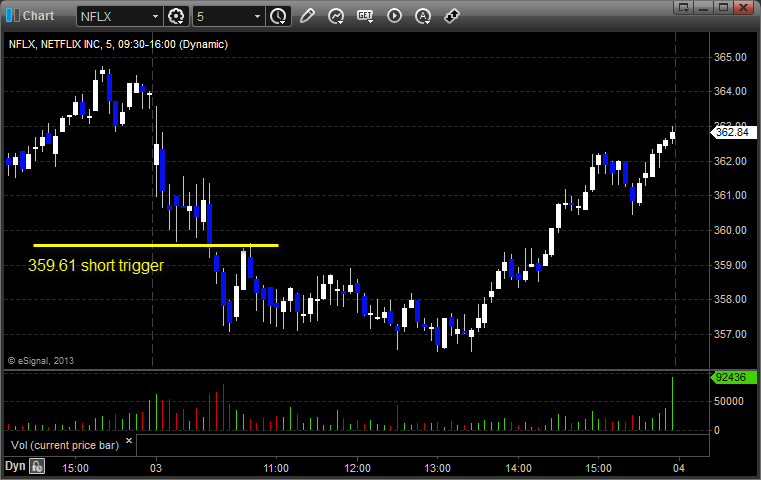Click the 360.00 price axis label
The width and height of the screenshot is (761, 480).
click(x=730, y=230)
